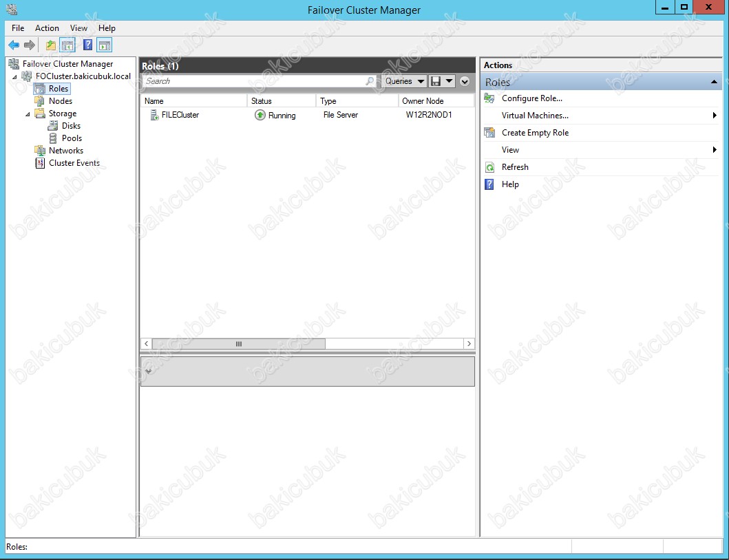The height and width of the screenshot is (560, 729).
Task: Click the Networks icon in tree
Action: pos(40,151)
